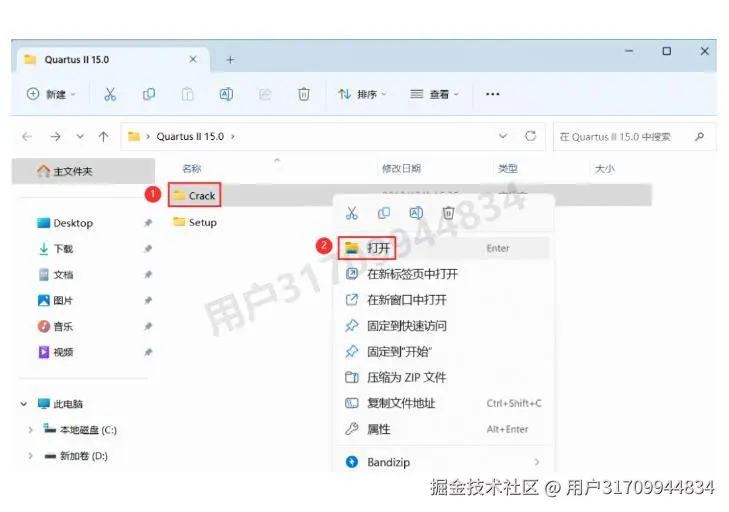This screenshot has height=512, width=729.
Task: Select the Setup folder
Action: tap(195, 222)
